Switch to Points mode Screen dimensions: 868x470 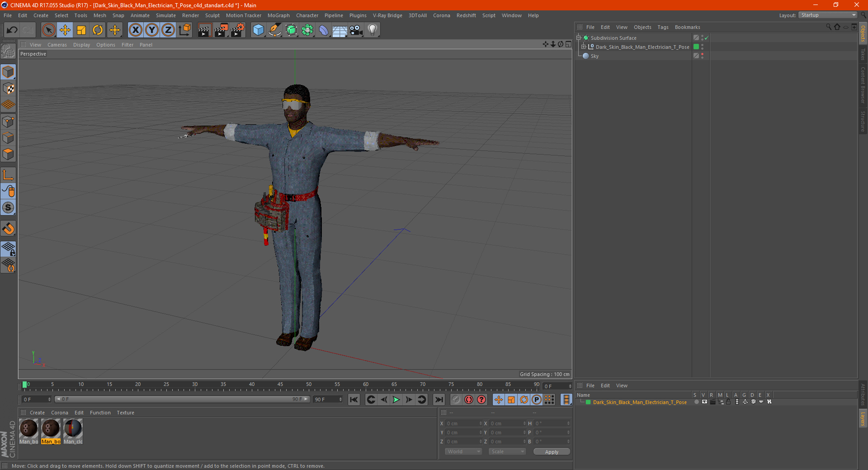8,122
